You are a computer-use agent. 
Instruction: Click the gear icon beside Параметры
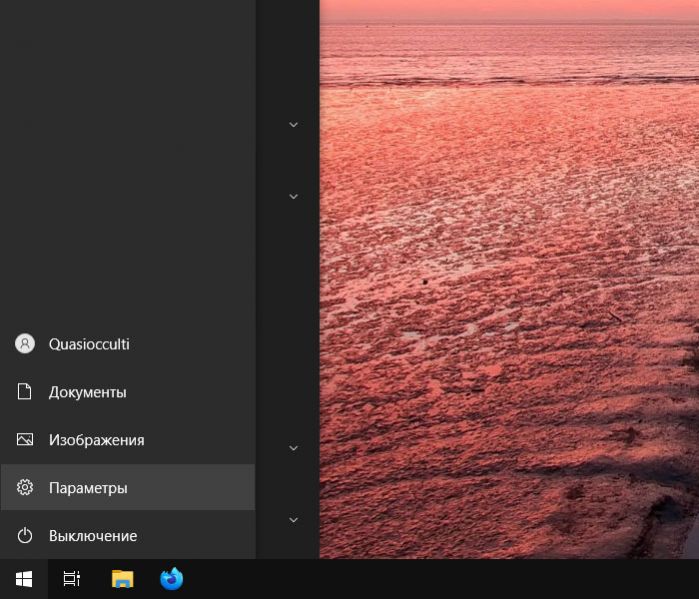pos(25,487)
